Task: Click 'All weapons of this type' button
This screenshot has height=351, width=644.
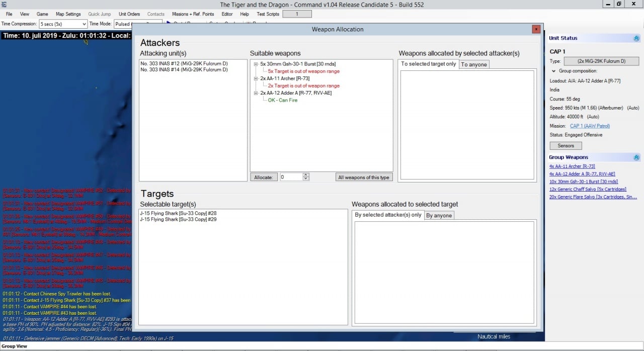Action: tap(364, 177)
